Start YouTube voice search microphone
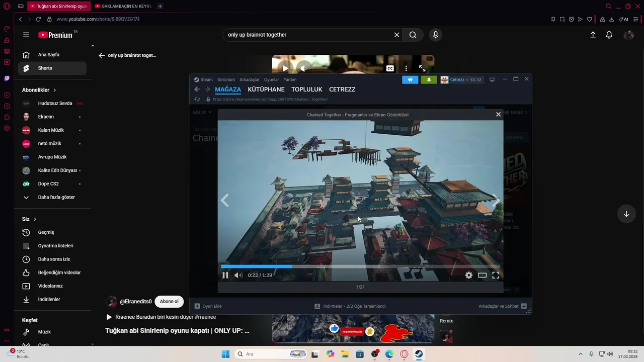This screenshot has width=644, height=362. [436, 35]
